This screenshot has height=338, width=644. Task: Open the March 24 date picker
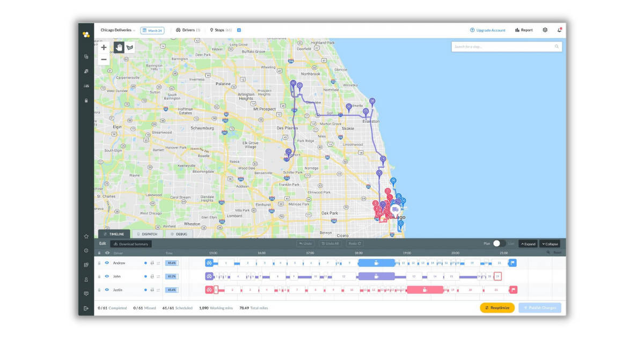point(153,30)
